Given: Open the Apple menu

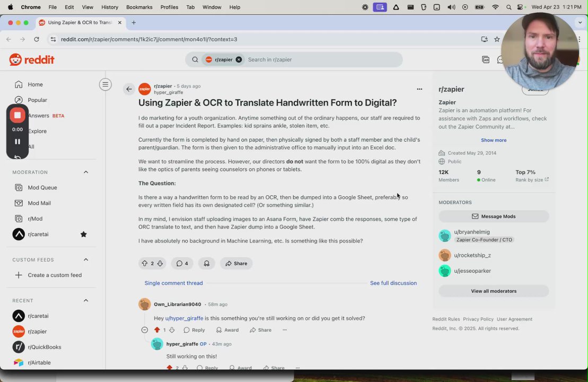Looking at the screenshot, I should (11, 7).
